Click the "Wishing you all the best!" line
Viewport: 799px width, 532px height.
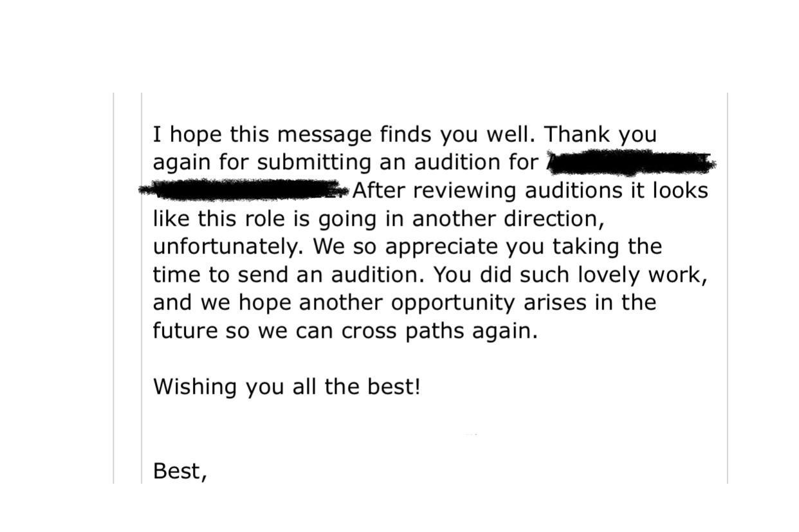pos(286,387)
